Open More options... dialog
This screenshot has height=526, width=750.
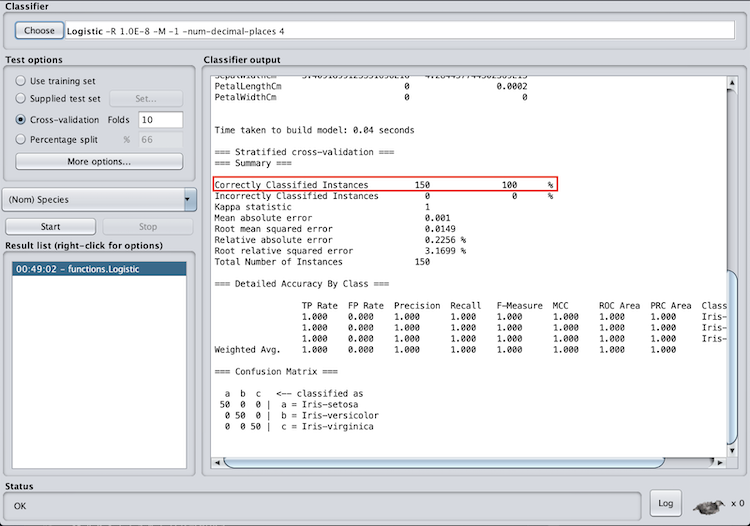tap(99, 161)
